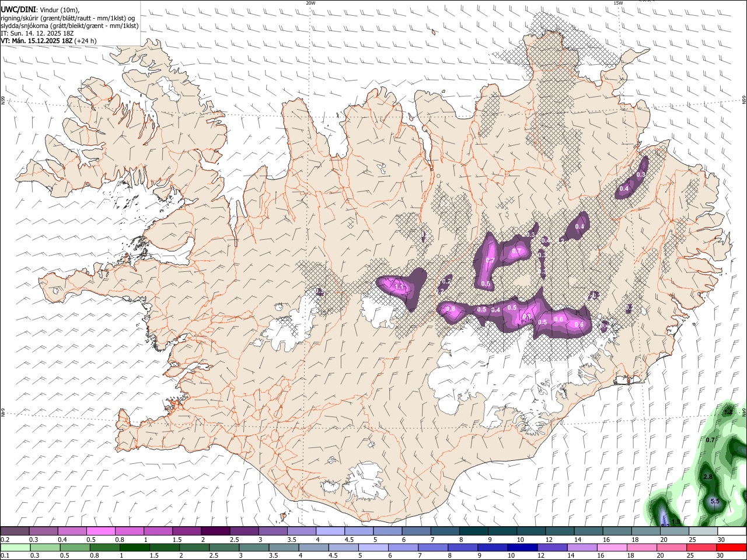
Task: Click the '(+24 h)' forecast offset text
Action: [x=85, y=41]
